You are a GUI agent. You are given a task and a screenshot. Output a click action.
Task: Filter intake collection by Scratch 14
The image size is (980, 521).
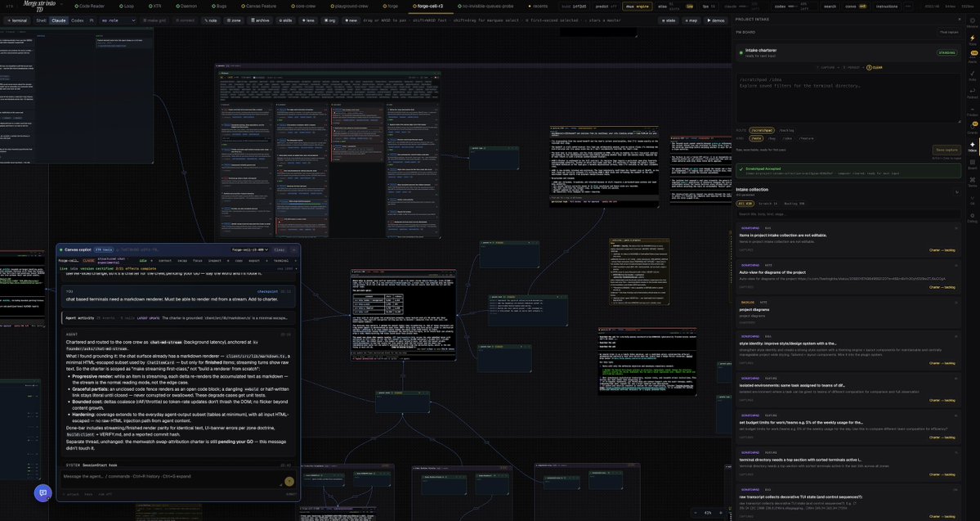click(x=768, y=204)
